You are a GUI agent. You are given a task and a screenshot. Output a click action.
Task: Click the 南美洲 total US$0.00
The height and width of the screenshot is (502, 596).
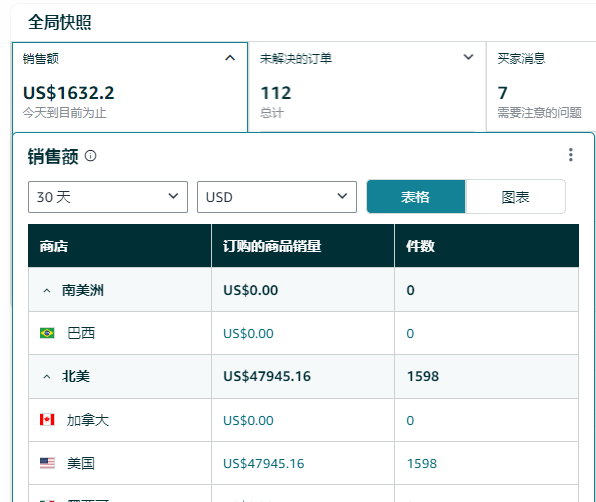tap(250, 290)
